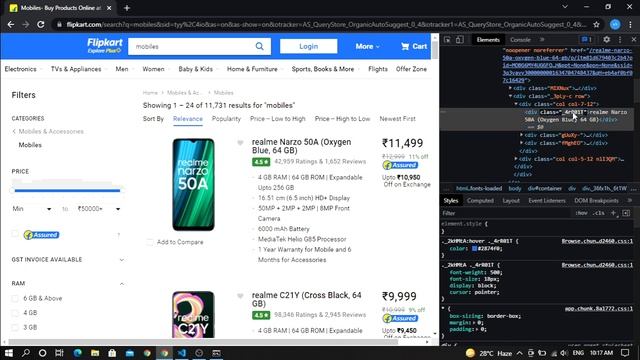The width and height of the screenshot is (640, 360).
Task: Open Chrome profile avatar
Action: [x=615, y=24]
